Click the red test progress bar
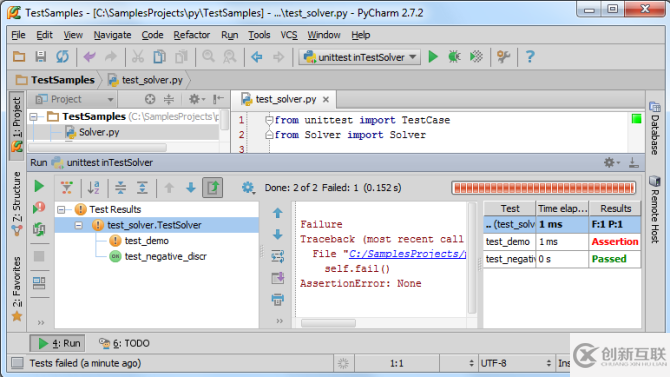Viewport: 670px width, 377px height. (x=544, y=188)
